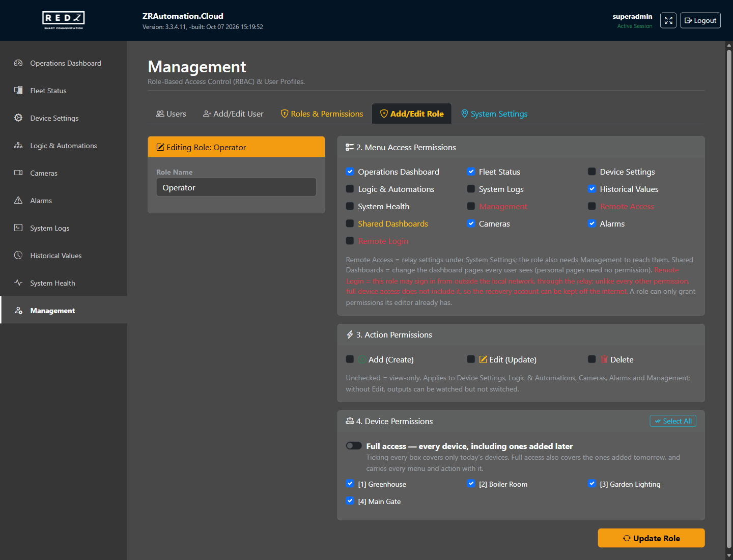Image resolution: width=733 pixels, height=560 pixels.
Task: Uncheck the [3] Garden Lighting device
Action: 592,484
